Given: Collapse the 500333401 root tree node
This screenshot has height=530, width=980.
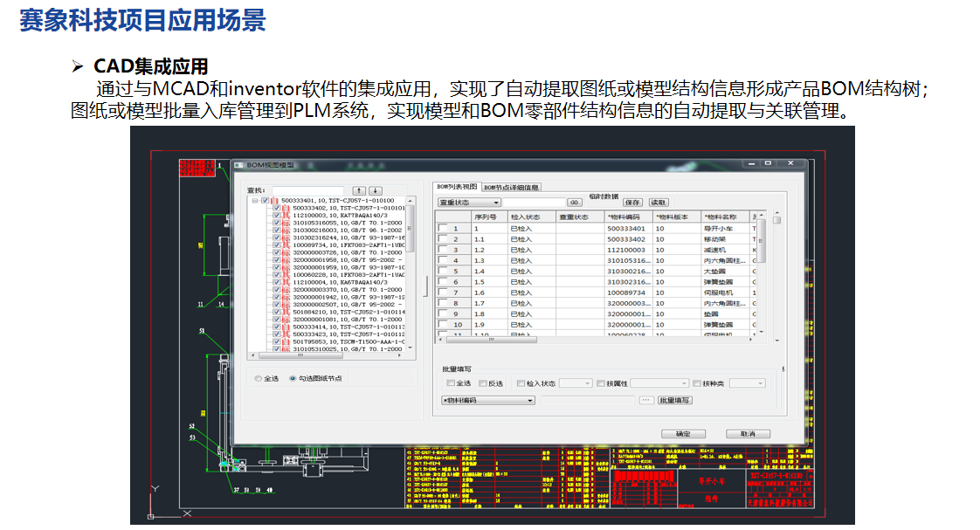Looking at the screenshot, I should tap(255, 200).
